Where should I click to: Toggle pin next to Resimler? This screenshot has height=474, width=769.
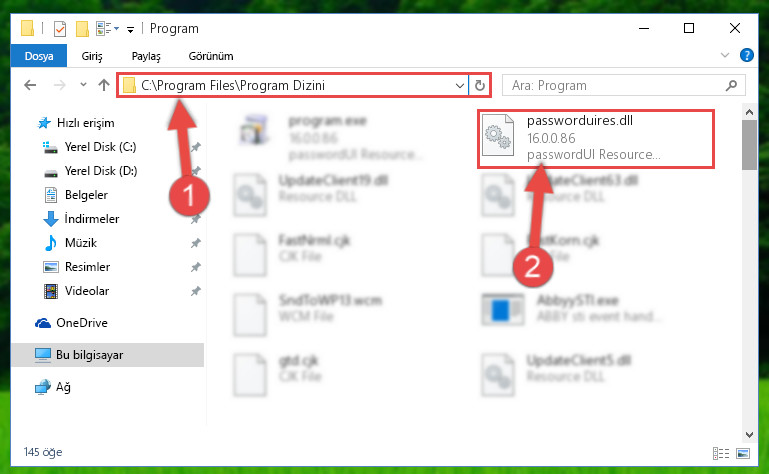click(196, 267)
